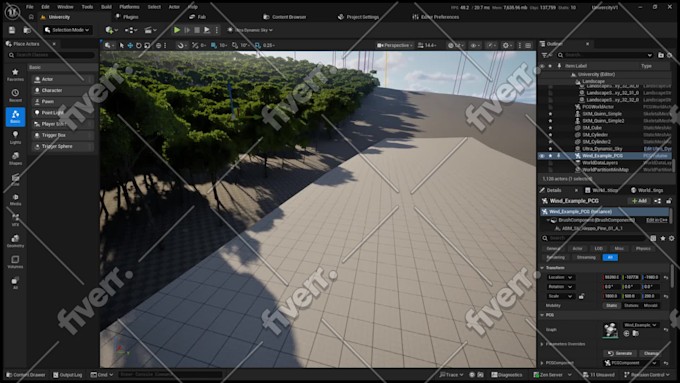Open play options three-dots menu

[x=217, y=30]
